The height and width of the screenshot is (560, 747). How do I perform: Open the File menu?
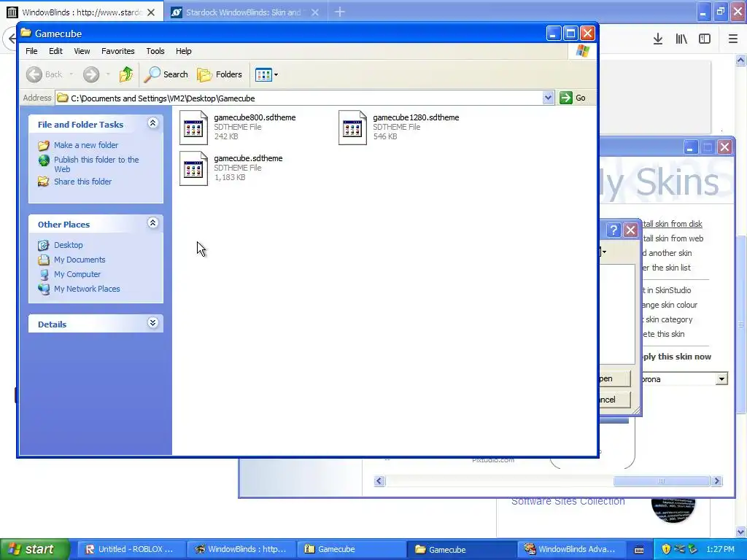[31, 51]
